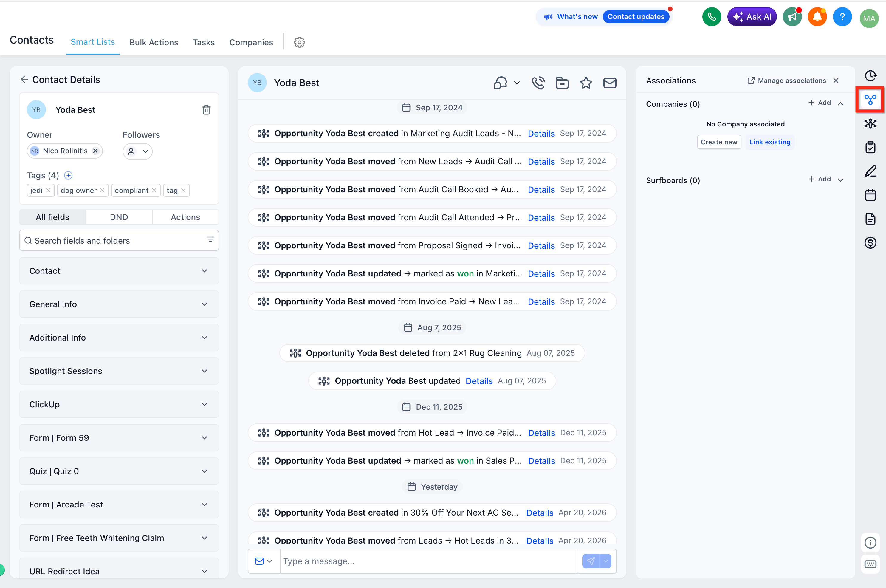The height and width of the screenshot is (588, 886).
Task: Open the Bulk Actions tab
Action: coord(154,42)
